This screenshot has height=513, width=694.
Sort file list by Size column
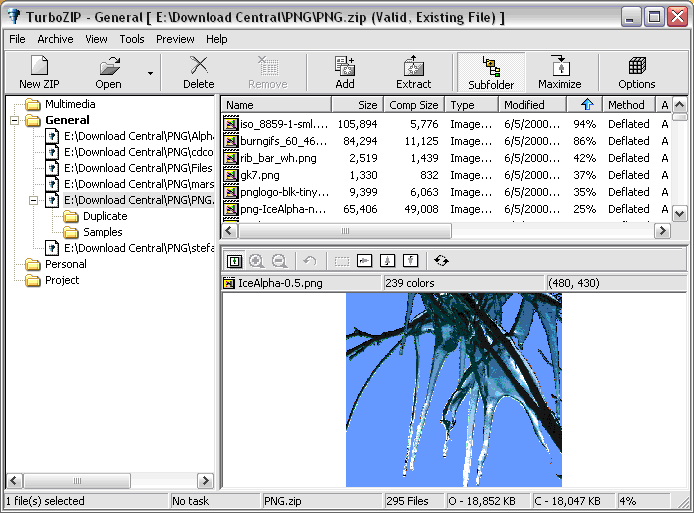tap(357, 105)
